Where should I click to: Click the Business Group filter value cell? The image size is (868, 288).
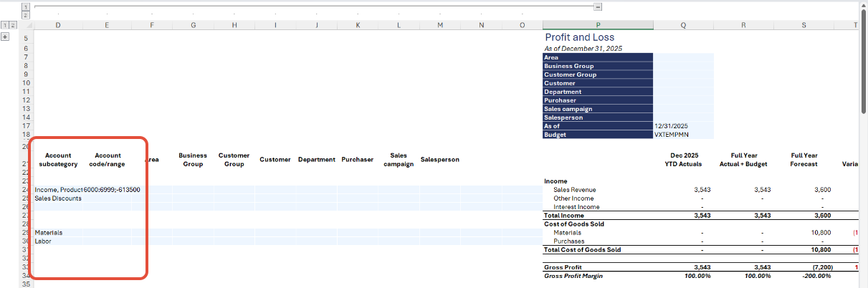[683, 66]
